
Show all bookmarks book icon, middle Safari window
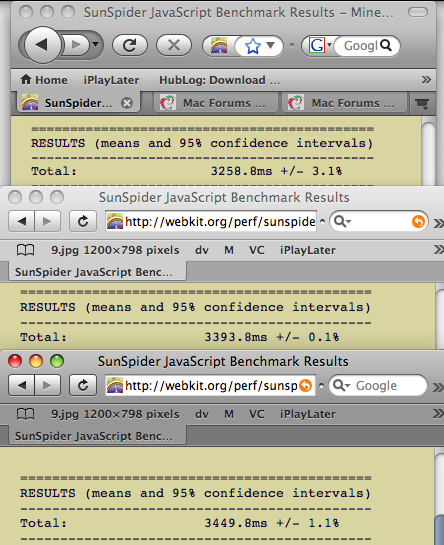point(25,250)
